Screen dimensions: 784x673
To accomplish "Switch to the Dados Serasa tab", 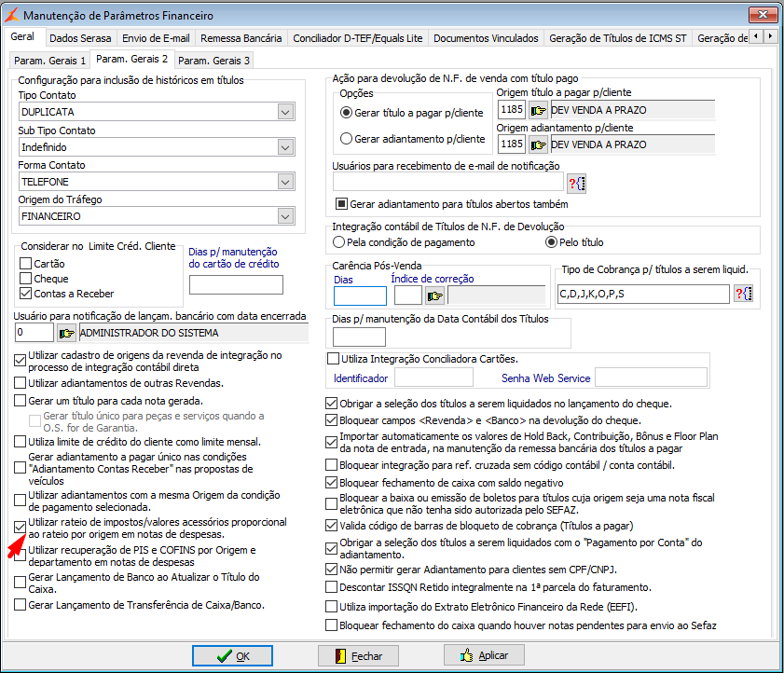I will coord(80,38).
